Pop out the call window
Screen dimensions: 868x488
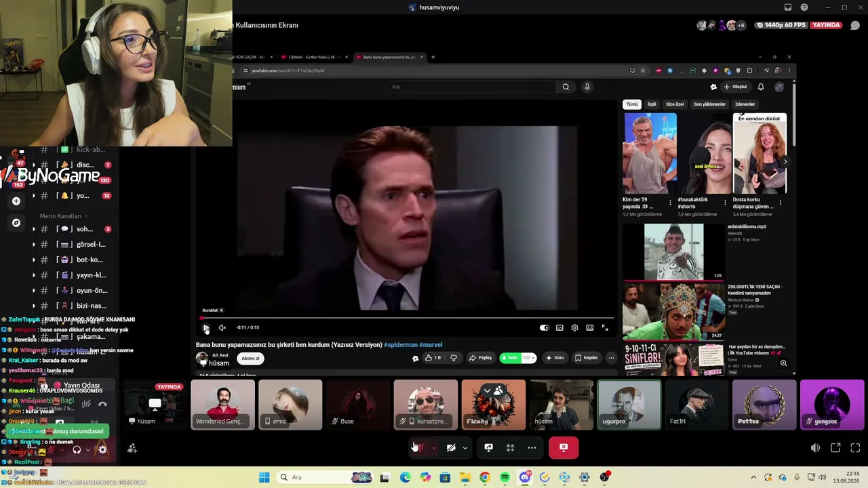[x=835, y=448]
